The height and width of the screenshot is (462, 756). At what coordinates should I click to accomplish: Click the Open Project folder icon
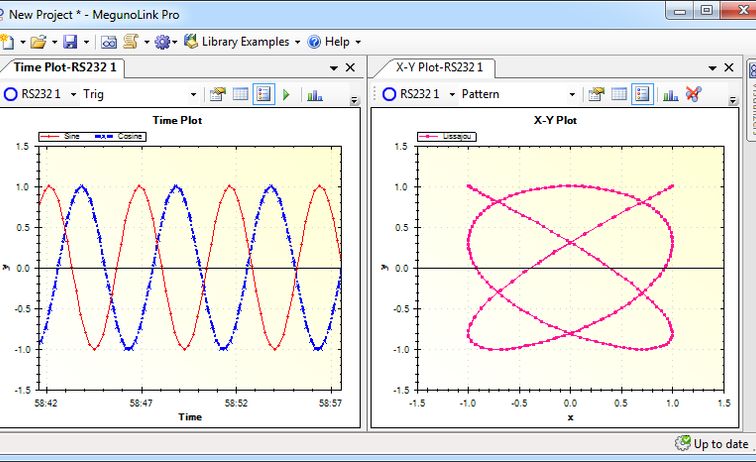click(39, 42)
